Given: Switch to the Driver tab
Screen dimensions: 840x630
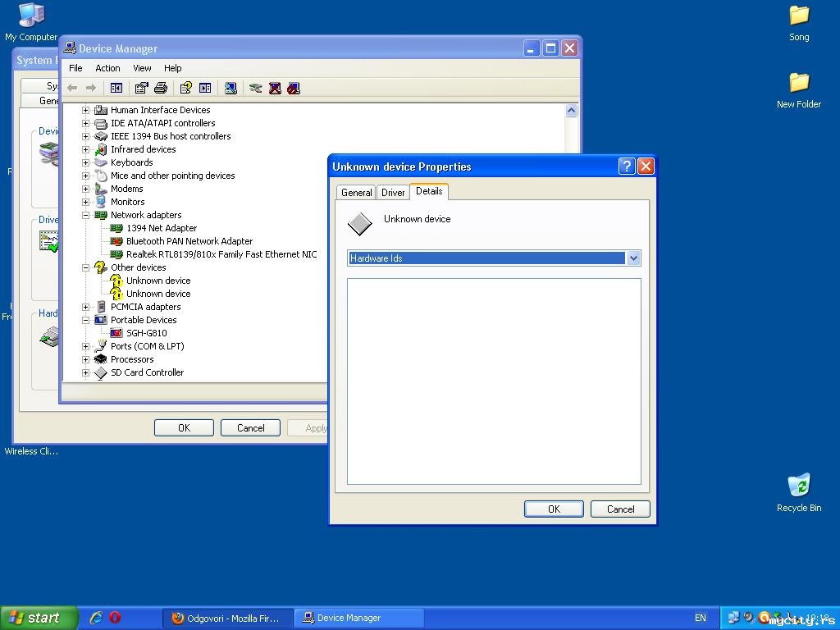Looking at the screenshot, I should (393, 193).
